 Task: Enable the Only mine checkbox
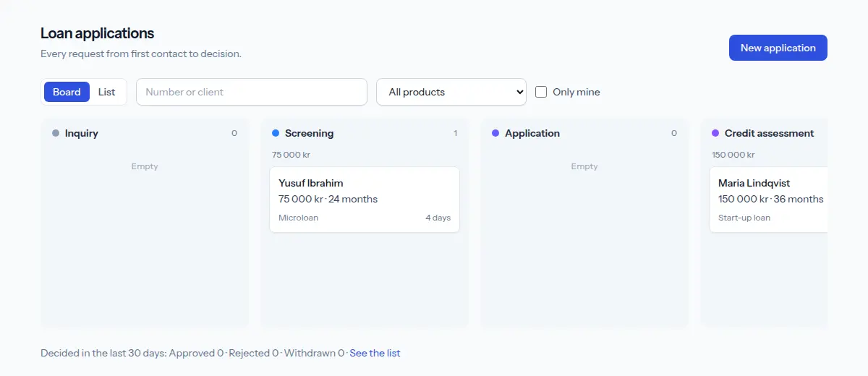[x=541, y=92]
